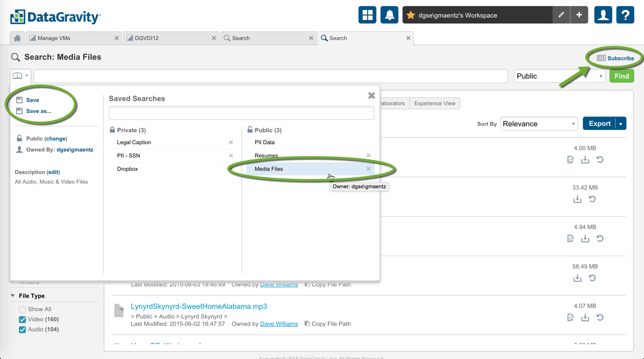Delete the Resumes saved search

click(368, 156)
